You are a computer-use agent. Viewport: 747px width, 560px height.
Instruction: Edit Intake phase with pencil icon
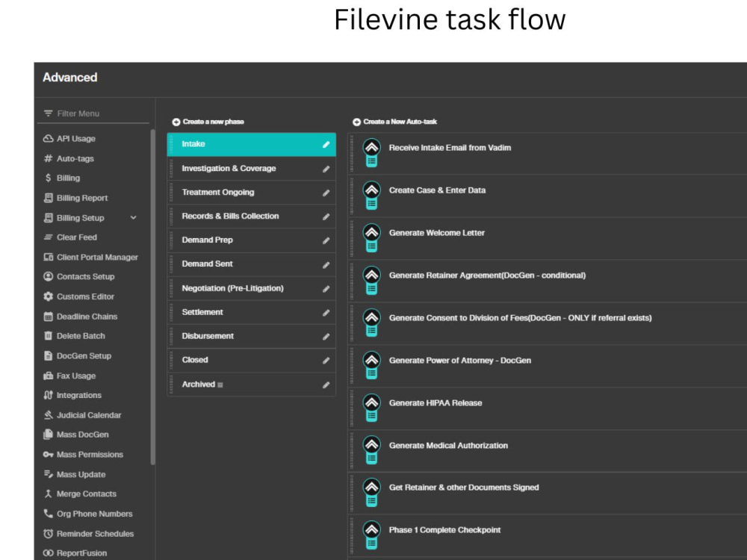[x=326, y=144]
